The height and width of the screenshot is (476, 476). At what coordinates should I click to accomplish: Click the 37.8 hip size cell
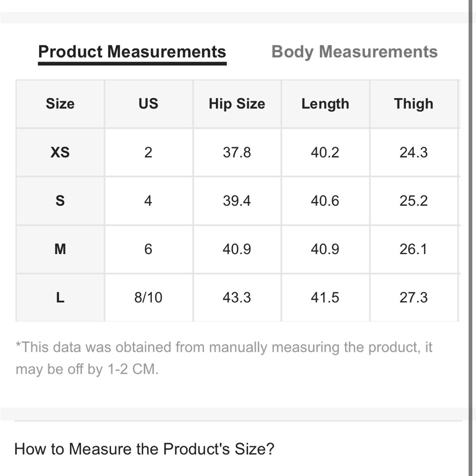237,152
